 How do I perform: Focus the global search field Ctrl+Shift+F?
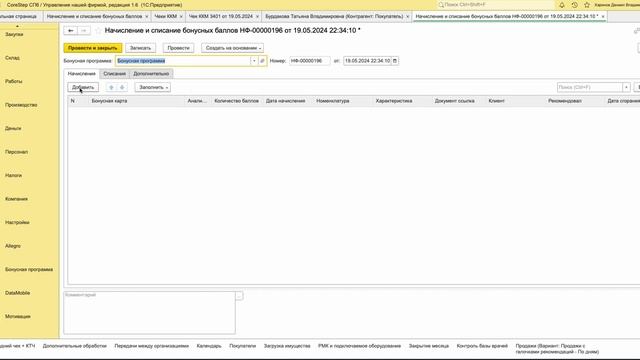click(495, 5)
